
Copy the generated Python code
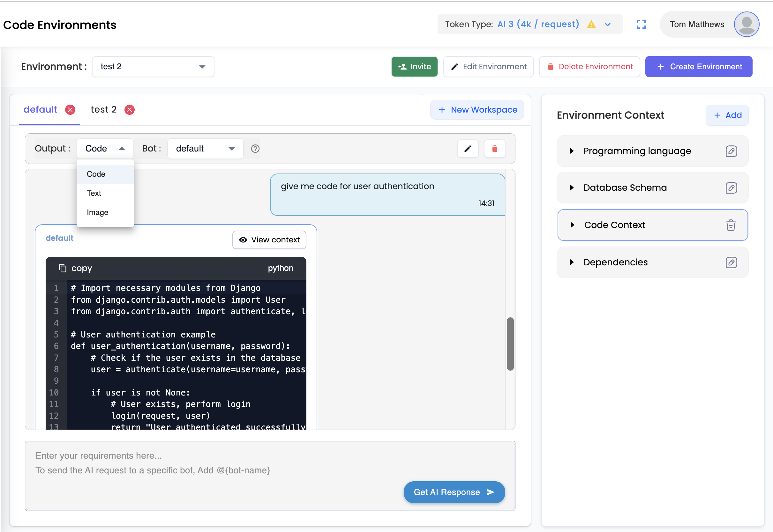[x=75, y=268]
